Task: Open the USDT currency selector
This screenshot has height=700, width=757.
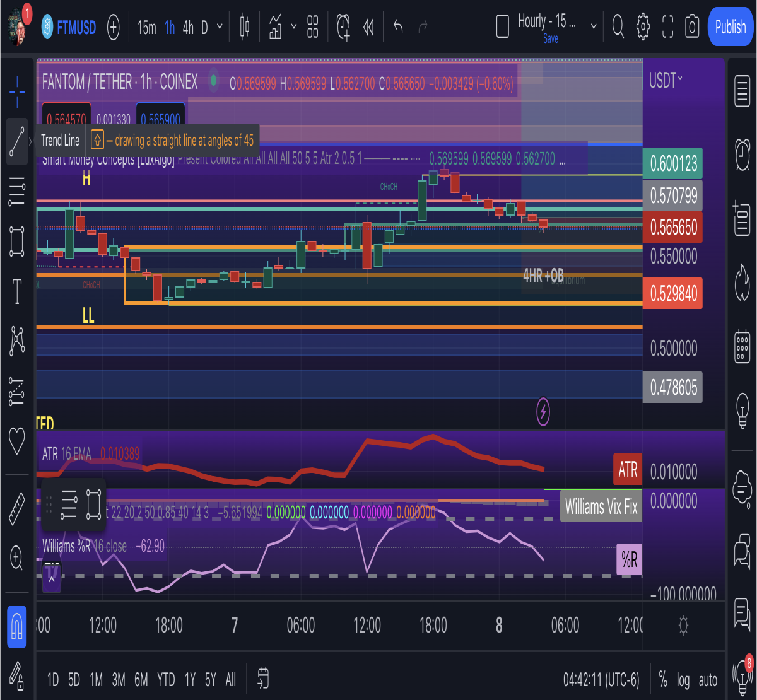Action: (x=666, y=81)
